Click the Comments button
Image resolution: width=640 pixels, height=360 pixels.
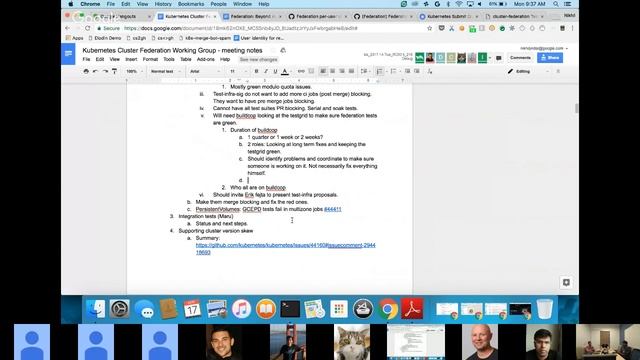click(x=520, y=58)
